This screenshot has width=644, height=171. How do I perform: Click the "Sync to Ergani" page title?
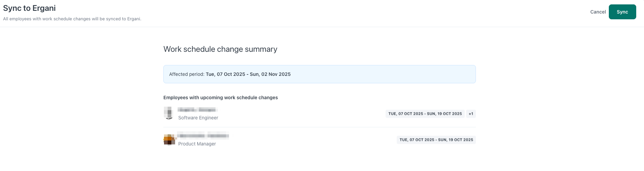[x=29, y=8]
